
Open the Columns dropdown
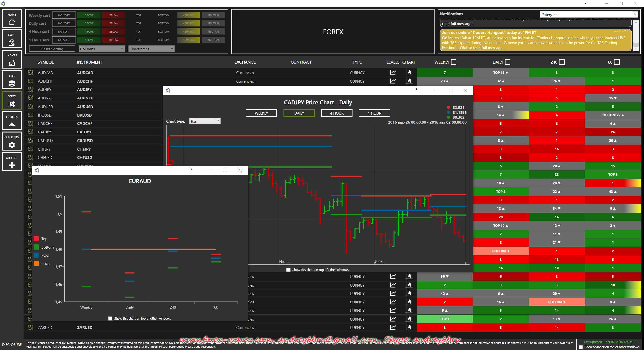tap(102, 49)
